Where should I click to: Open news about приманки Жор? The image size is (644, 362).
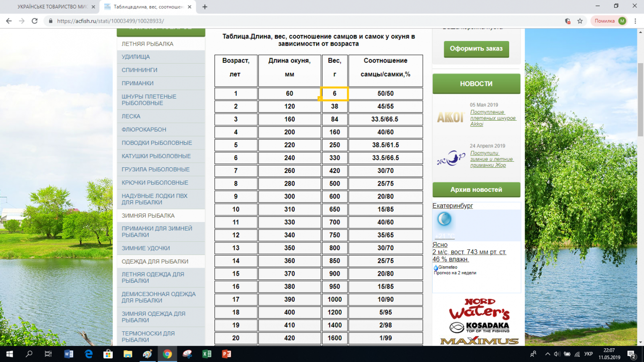pos(492,159)
